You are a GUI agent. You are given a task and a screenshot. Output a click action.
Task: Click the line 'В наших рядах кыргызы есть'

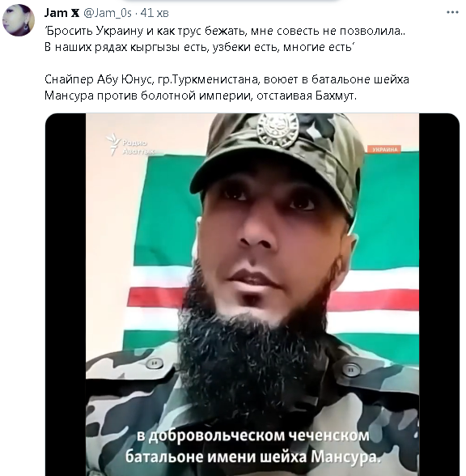coord(200,47)
